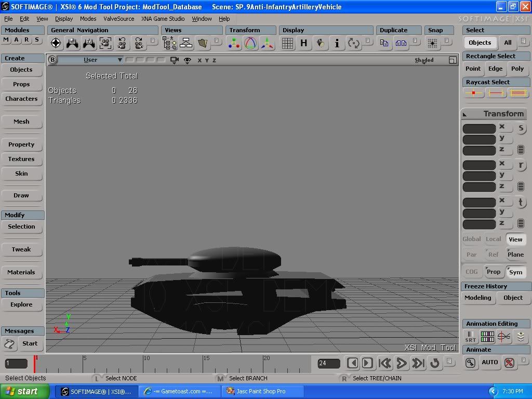Screen dimensions: 532x399
Task: Click the Start messages button
Action: (x=30, y=344)
